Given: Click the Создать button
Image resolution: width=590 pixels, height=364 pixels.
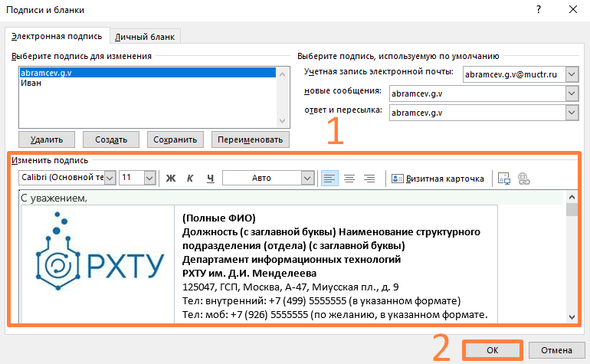Looking at the screenshot, I should pyautogui.click(x=111, y=139).
